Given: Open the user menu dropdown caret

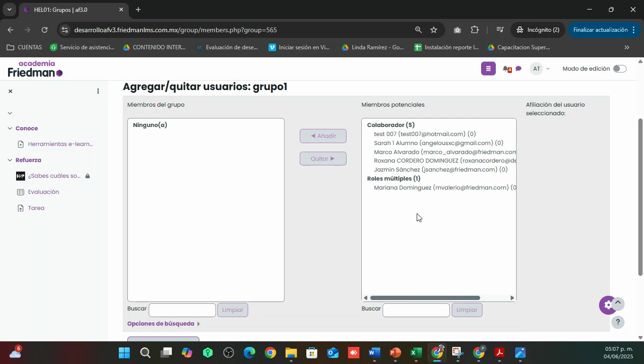Looking at the screenshot, I should coord(548,69).
